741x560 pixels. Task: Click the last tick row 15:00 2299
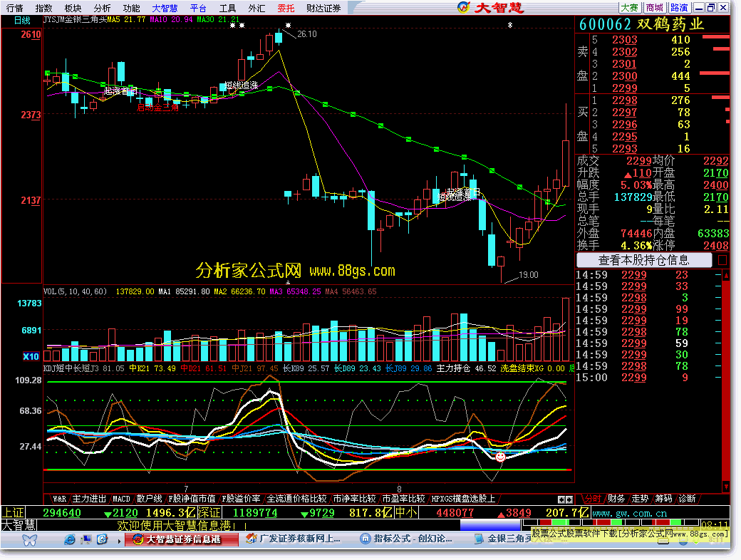(x=648, y=378)
